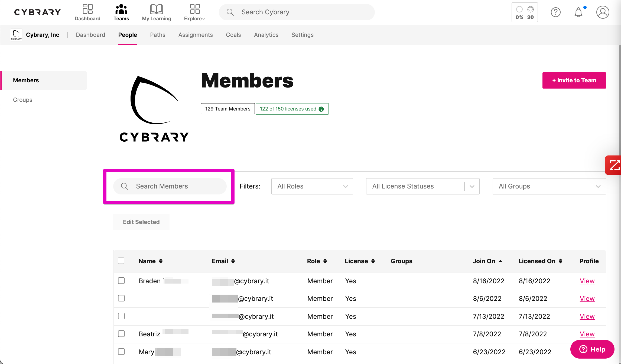Open the All Roles filter dropdown
This screenshot has height=364, width=621.
coord(312,186)
